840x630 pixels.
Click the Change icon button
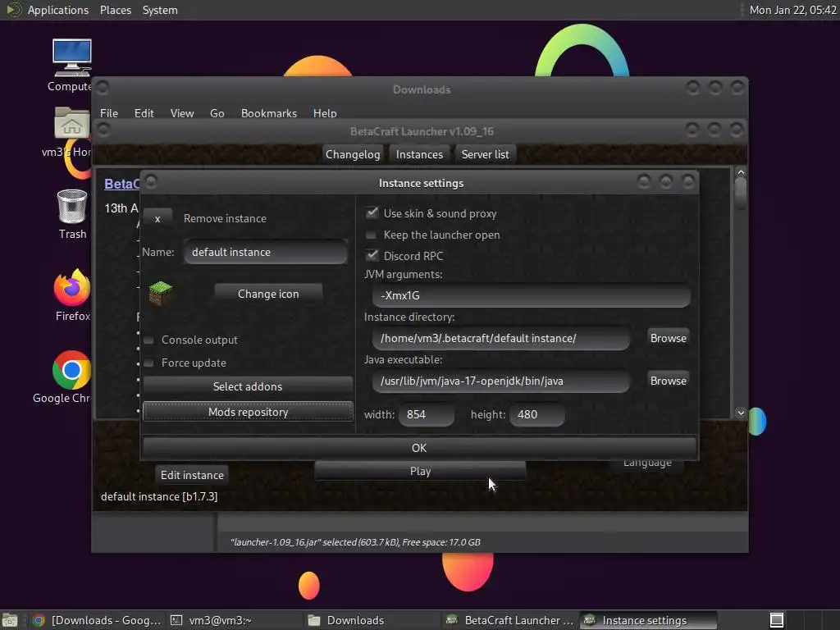[268, 294]
